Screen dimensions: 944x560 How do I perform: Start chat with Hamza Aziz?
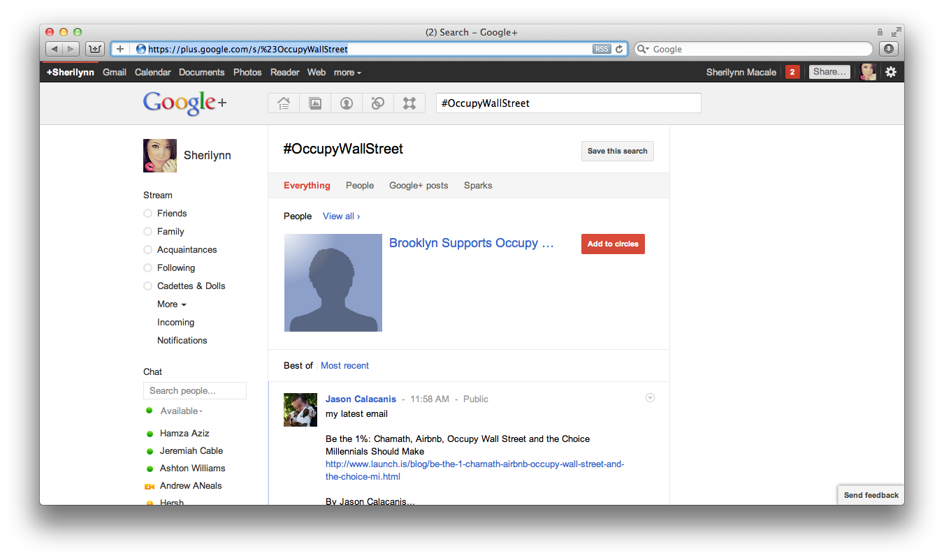coord(184,434)
